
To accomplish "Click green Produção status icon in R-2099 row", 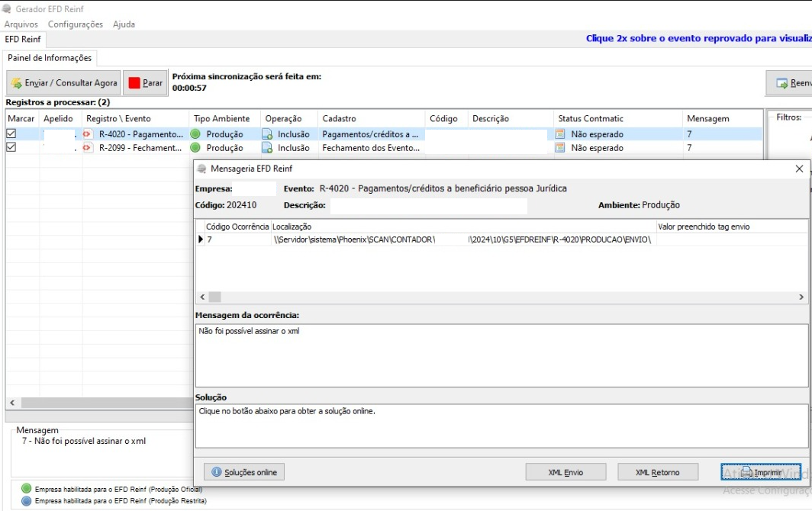I will point(195,147).
